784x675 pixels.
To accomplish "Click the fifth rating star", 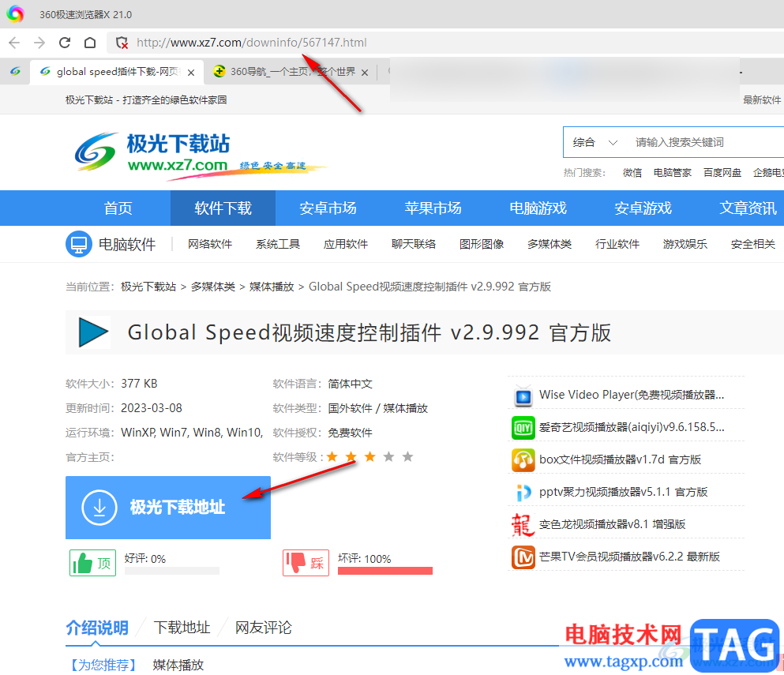I will tap(408, 456).
